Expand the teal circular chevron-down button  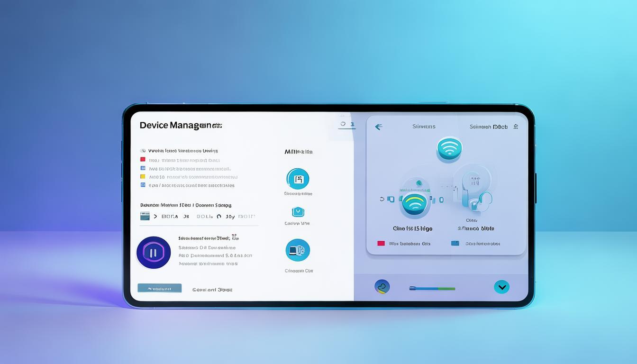[501, 287]
